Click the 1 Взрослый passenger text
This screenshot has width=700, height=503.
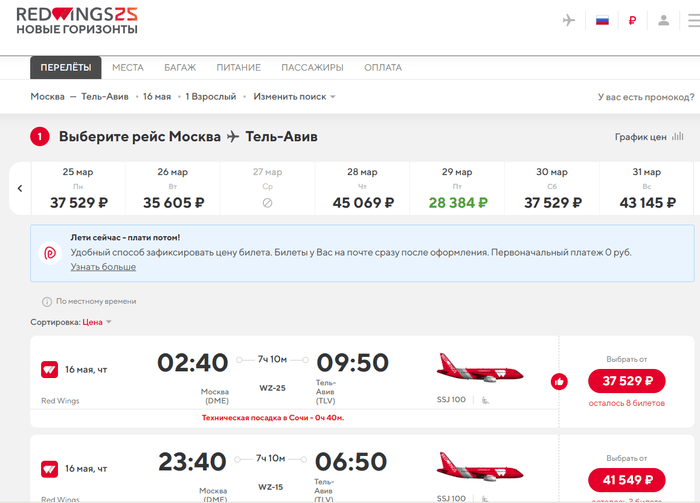211,97
